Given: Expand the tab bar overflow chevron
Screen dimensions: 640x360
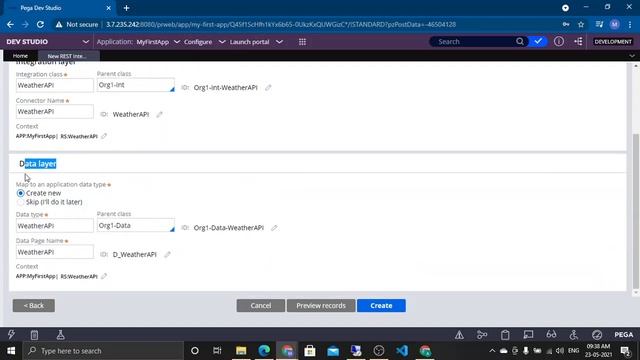Looking at the screenshot, I should coord(632,56).
